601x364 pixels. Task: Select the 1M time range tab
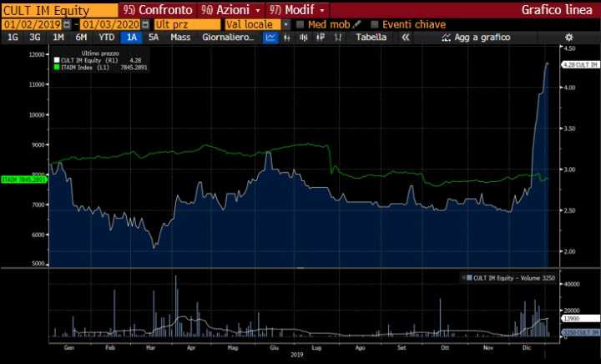point(58,38)
